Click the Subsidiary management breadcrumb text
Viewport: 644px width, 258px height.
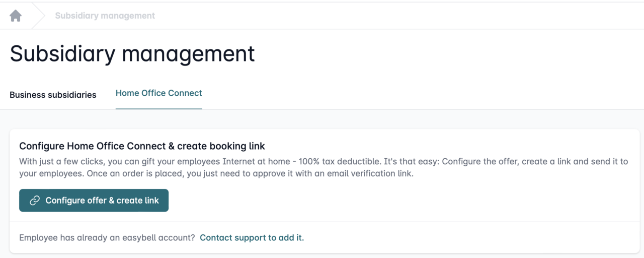(x=105, y=16)
